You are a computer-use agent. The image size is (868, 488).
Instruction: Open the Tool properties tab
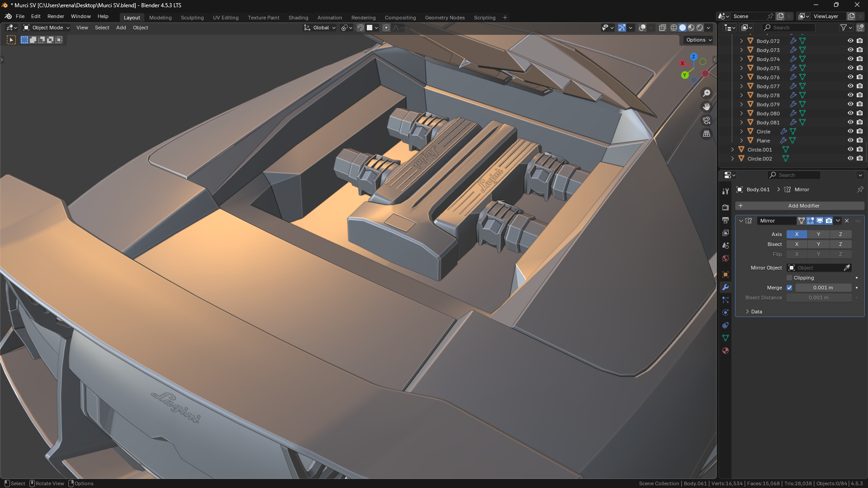[x=726, y=191]
